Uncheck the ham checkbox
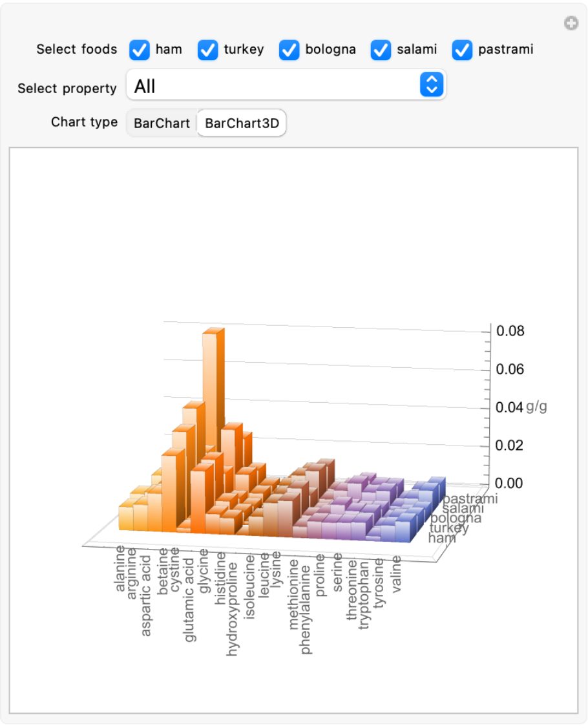The image size is (588, 728). click(140, 50)
